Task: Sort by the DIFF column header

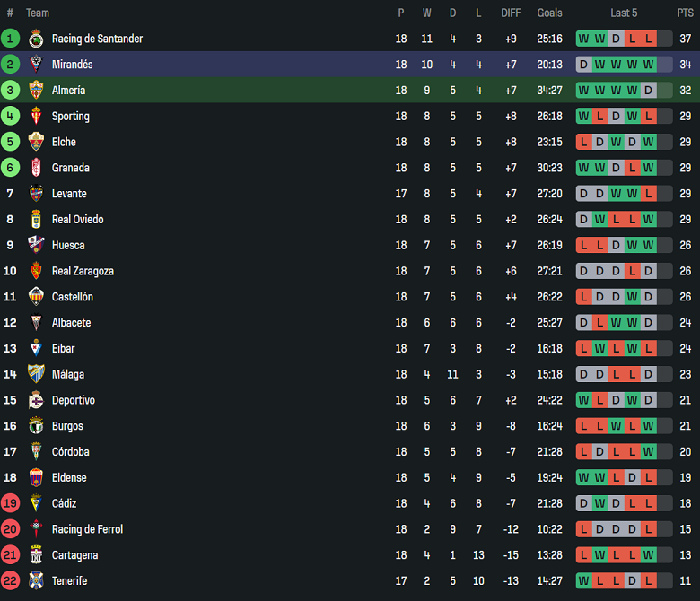Action: (511, 13)
